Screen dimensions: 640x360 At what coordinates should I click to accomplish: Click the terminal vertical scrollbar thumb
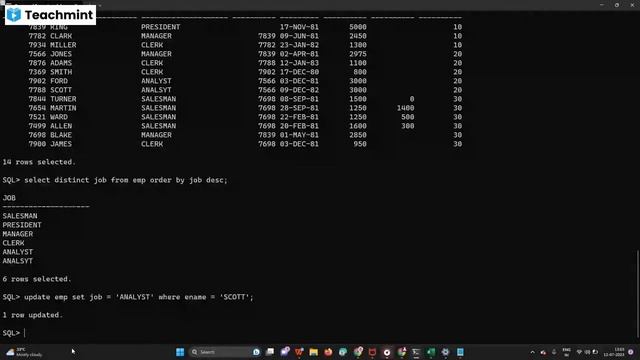(x=638, y=293)
